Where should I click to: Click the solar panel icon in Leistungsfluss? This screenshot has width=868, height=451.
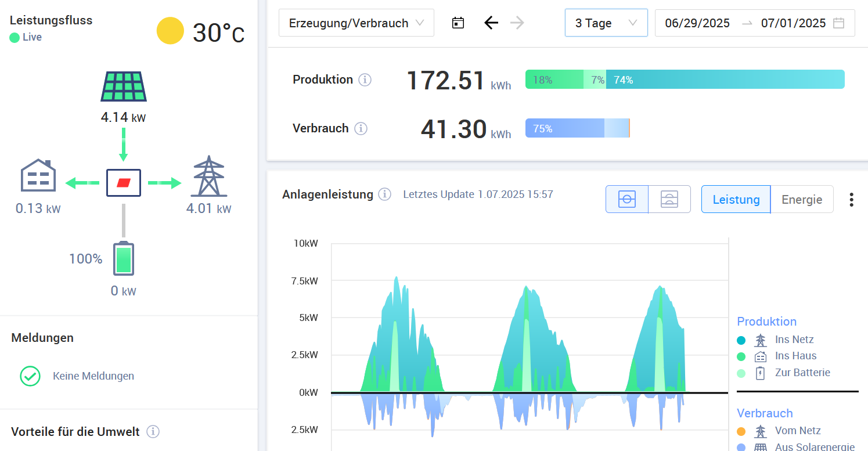123,86
